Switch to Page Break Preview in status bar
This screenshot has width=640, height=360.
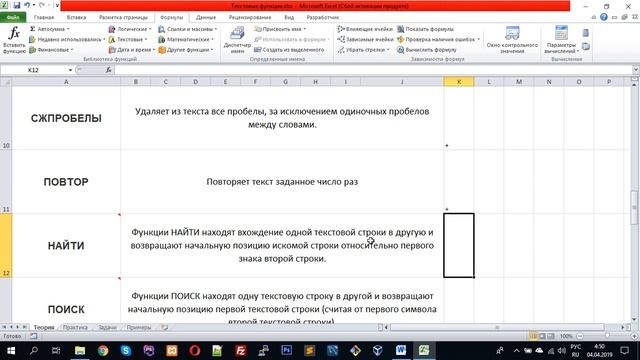pos(551,336)
